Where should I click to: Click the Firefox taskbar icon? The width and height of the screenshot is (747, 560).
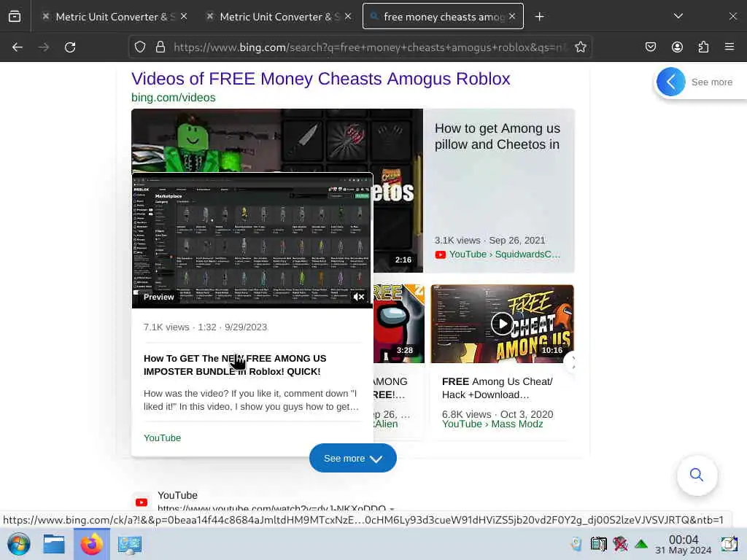(x=91, y=544)
